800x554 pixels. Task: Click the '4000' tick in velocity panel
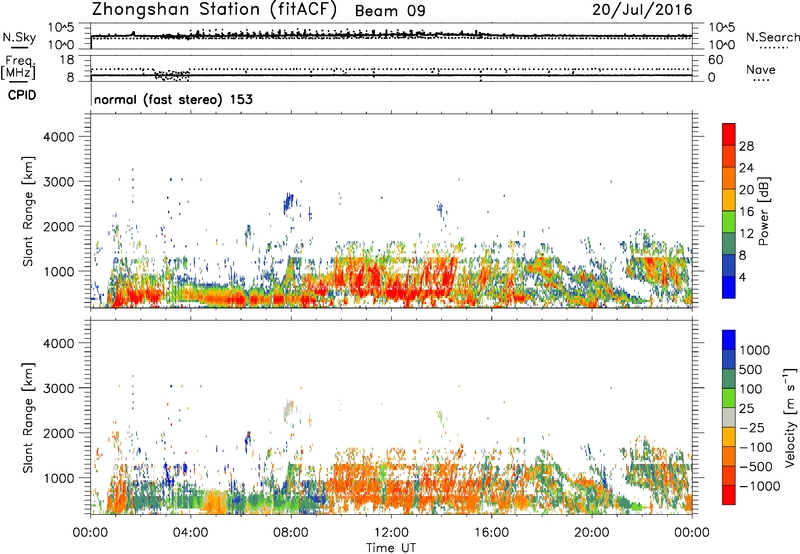click(59, 343)
